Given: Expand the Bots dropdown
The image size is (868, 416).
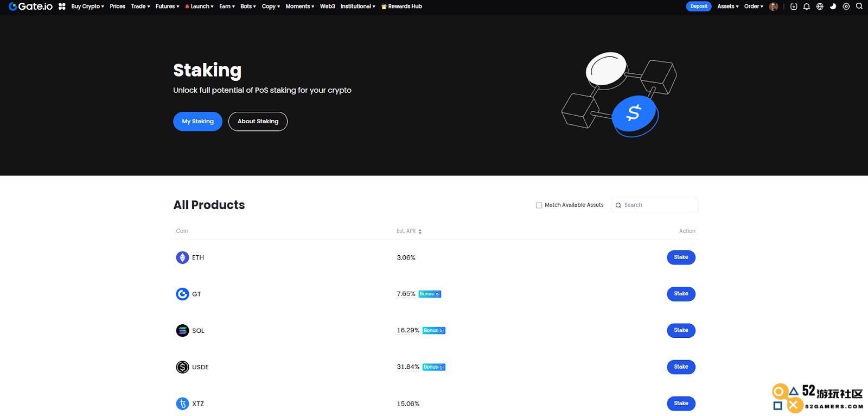Looking at the screenshot, I should pos(248,7).
